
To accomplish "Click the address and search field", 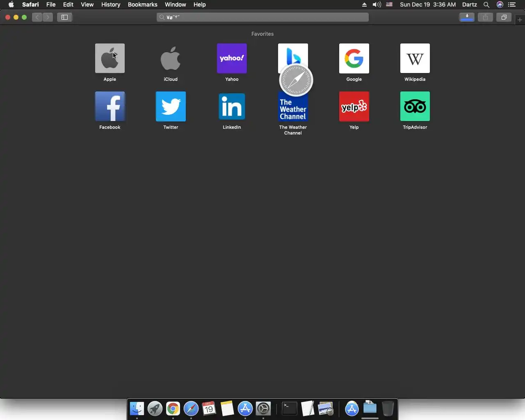I will 262,17.
